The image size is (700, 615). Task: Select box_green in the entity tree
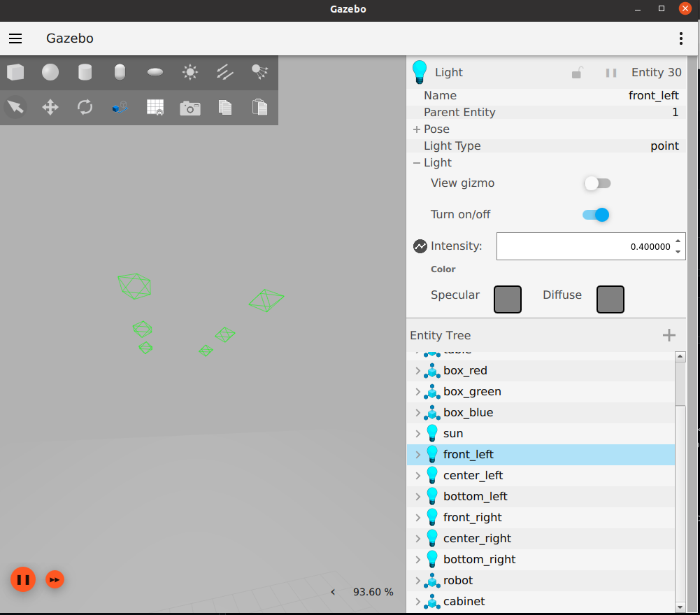(541, 392)
